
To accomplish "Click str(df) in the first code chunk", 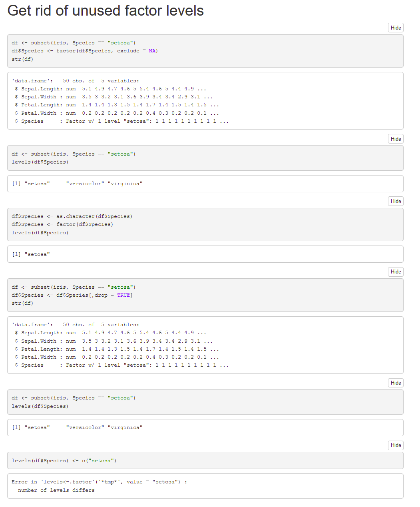I will 22,59.
